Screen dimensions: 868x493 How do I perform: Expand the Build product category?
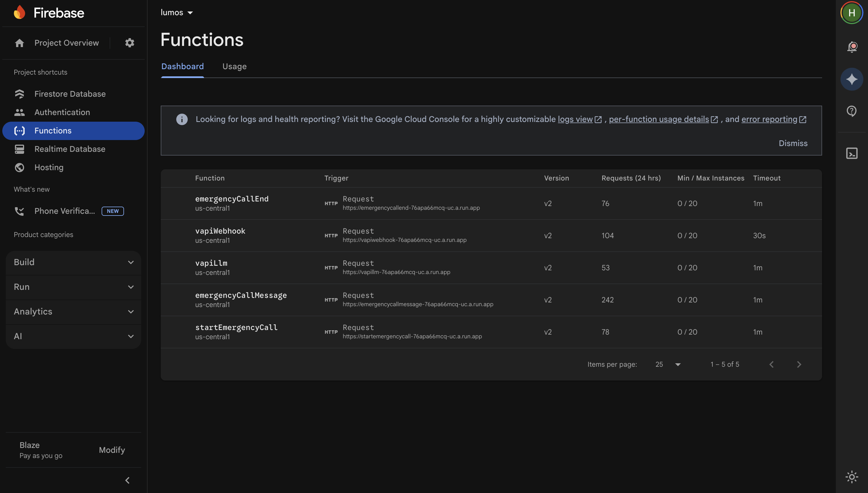pyautogui.click(x=73, y=262)
